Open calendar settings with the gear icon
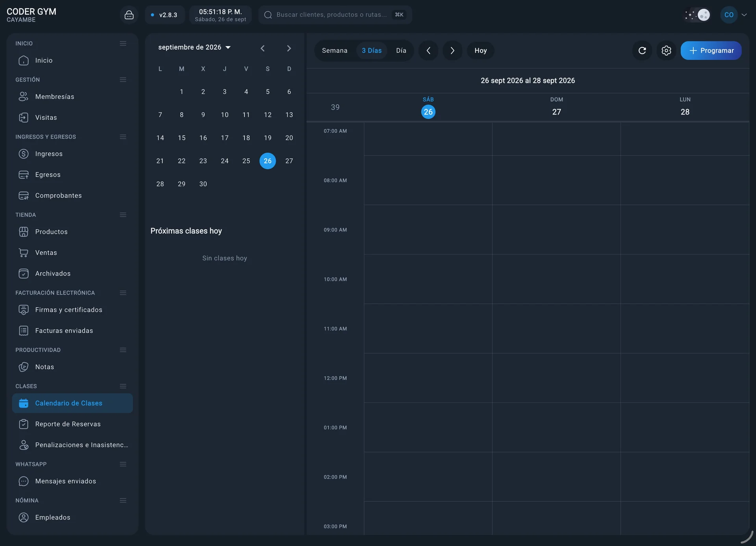The height and width of the screenshot is (546, 756). (666, 50)
